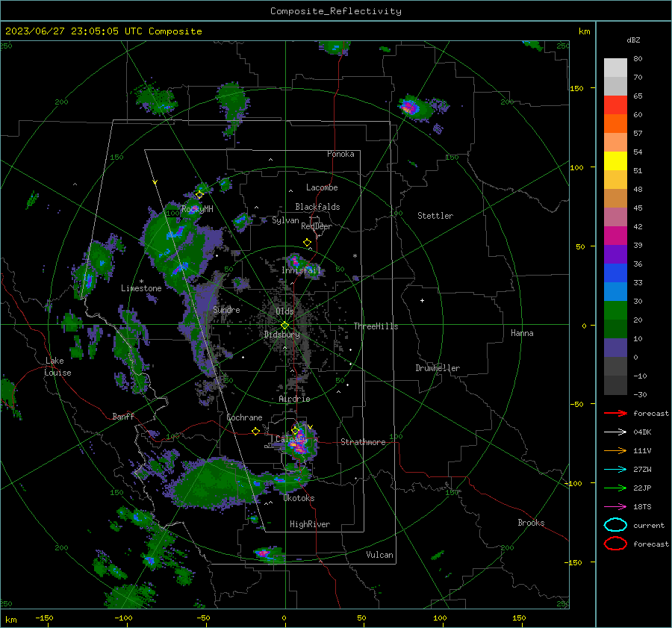Click the Blackfalds city label
The height and width of the screenshot is (628, 672).
click(x=317, y=207)
